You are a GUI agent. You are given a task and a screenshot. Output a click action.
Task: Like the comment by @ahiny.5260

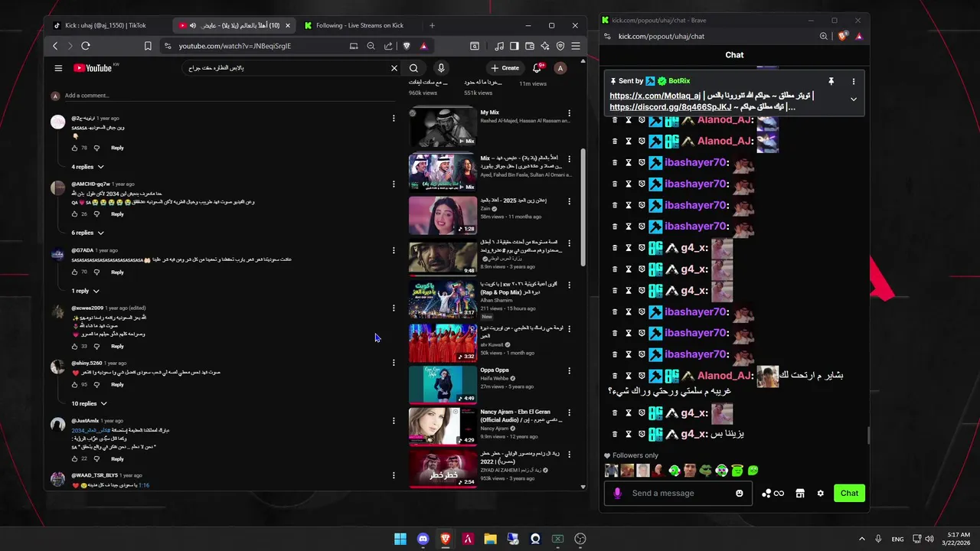pos(75,384)
